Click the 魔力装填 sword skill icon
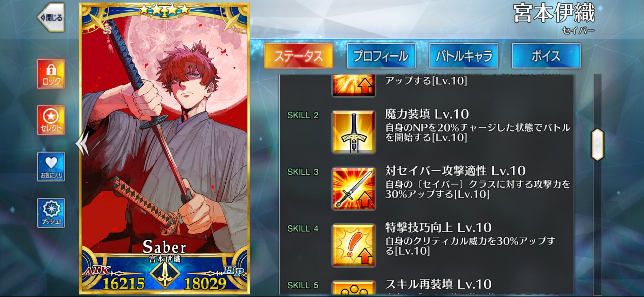Image resolution: width=644 pixels, height=297 pixels. click(x=354, y=132)
